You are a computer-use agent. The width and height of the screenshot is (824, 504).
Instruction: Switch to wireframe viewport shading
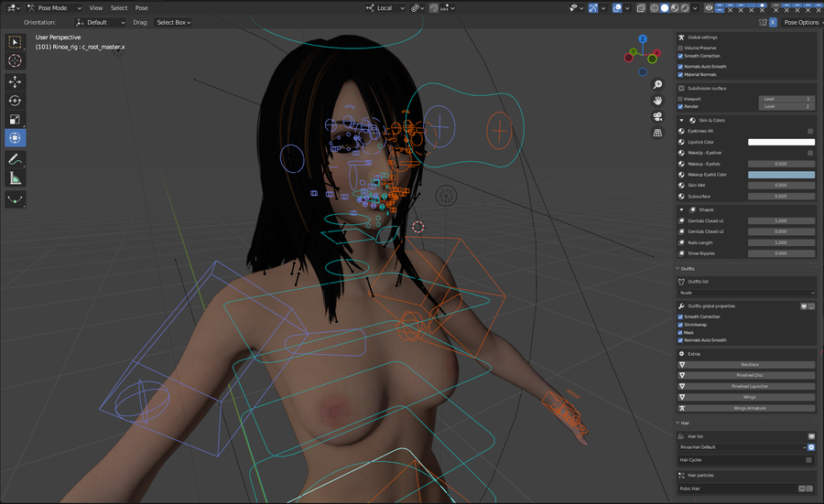coord(655,8)
